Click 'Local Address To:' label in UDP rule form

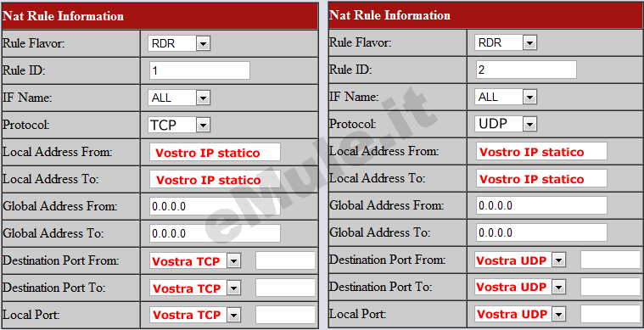pos(378,178)
